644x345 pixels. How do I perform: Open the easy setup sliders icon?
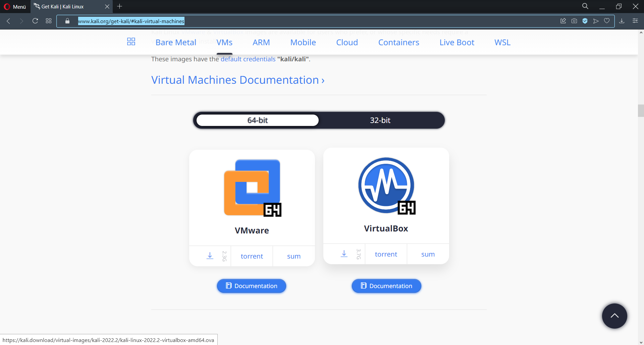point(635,21)
